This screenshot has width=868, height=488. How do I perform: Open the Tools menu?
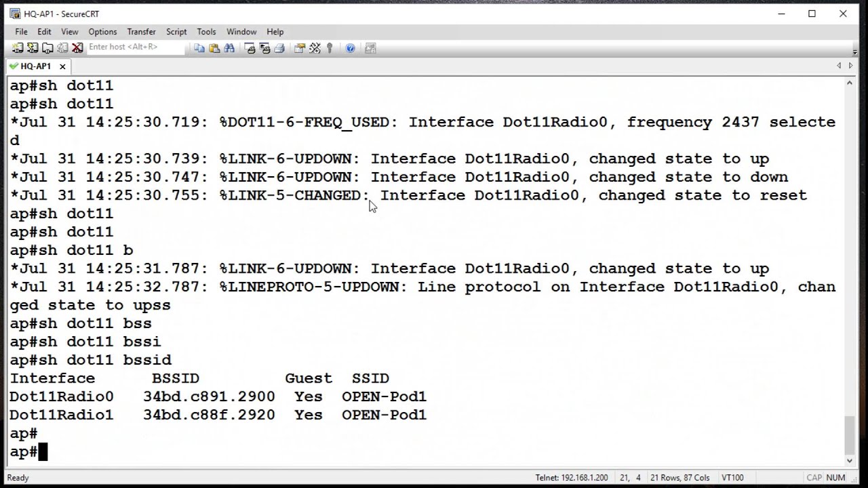[206, 32]
